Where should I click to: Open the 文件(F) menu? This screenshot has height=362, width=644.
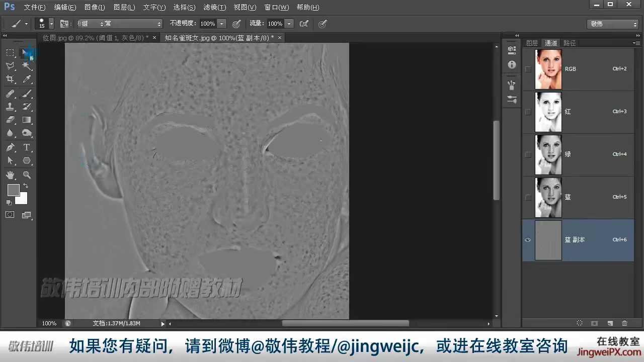click(x=34, y=8)
